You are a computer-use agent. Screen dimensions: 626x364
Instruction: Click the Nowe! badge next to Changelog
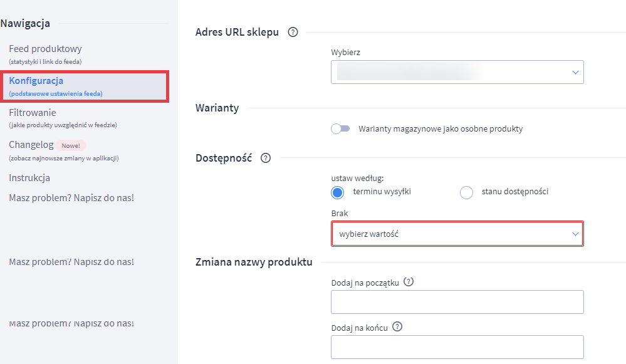click(71, 145)
